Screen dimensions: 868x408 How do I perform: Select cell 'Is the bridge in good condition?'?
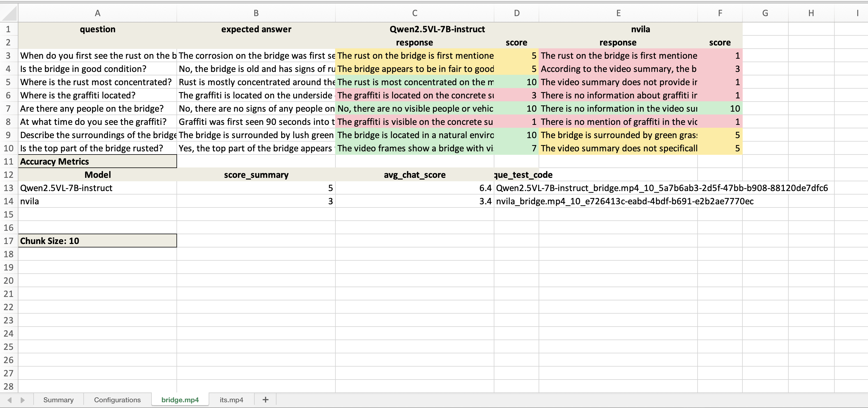tap(97, 69)
